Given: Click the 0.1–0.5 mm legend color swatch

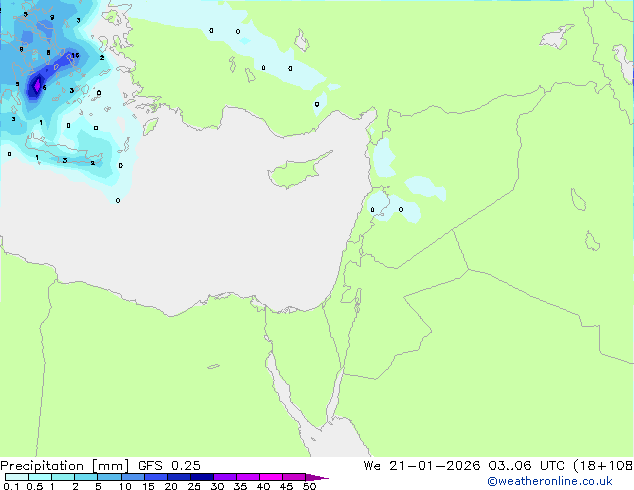Looking at the screenshot, I should click(17, 477).
